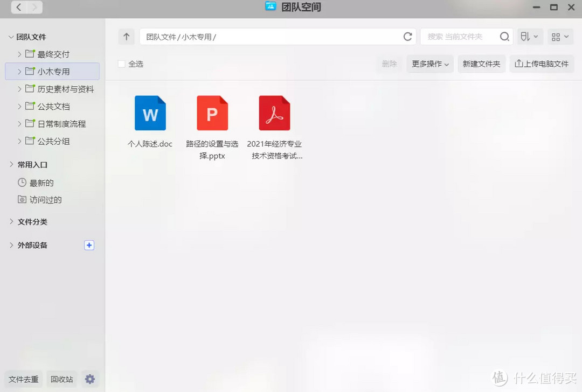Click the path bar 团队文件/小木专用/
The height and width of the screenshot is (392, 582).
click(x=278, y=37)
